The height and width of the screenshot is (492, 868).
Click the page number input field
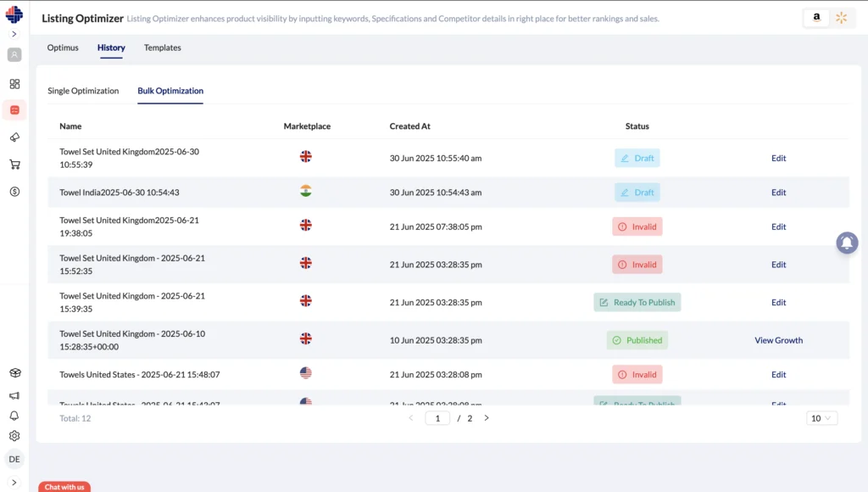coord(437,418)
